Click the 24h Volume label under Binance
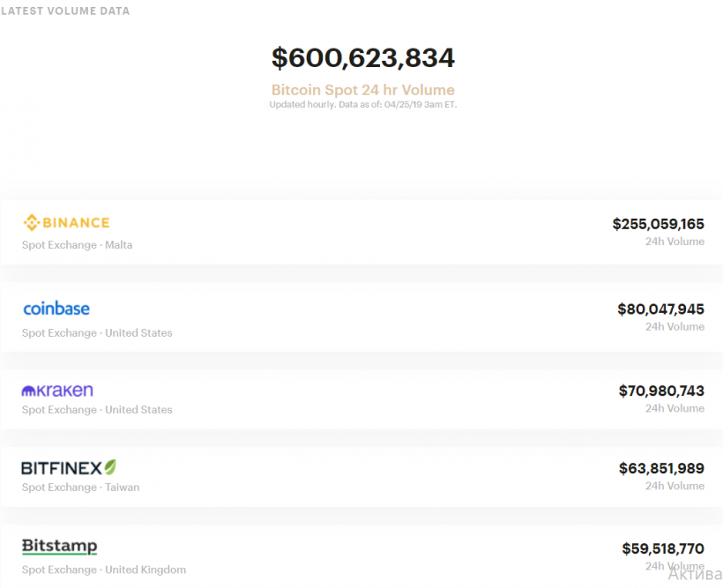723x588 pixels. (x=675, y=242)
